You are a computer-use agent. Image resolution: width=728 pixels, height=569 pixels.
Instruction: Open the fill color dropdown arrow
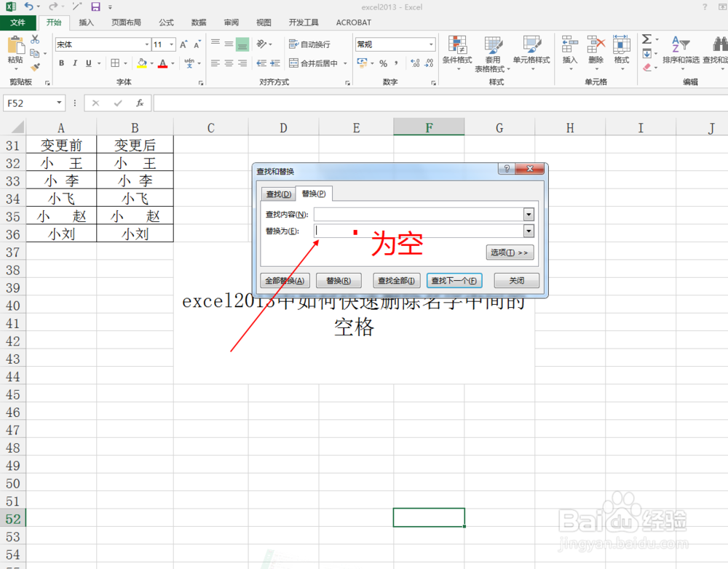pyautogui.click(x=152, y=63)
